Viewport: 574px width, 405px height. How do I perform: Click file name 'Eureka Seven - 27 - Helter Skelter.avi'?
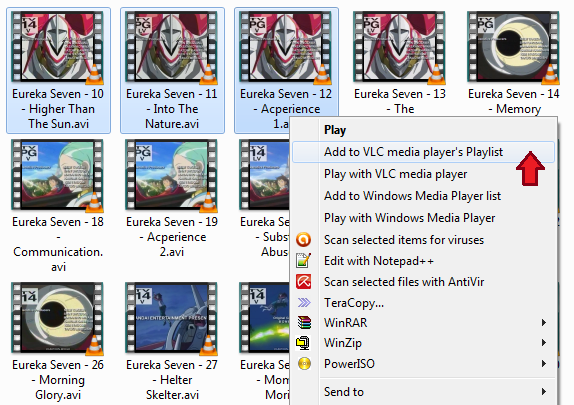[x=172, y=380]
